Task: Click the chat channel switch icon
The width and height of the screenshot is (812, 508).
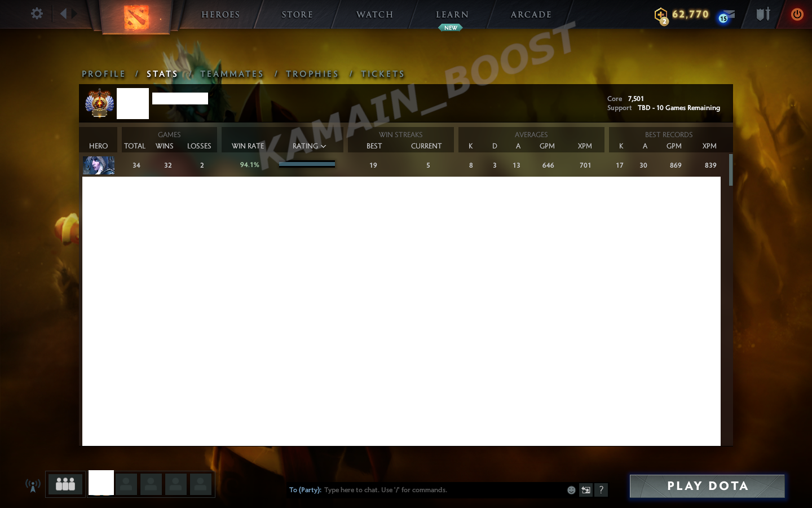Action: tap(586, 490)
